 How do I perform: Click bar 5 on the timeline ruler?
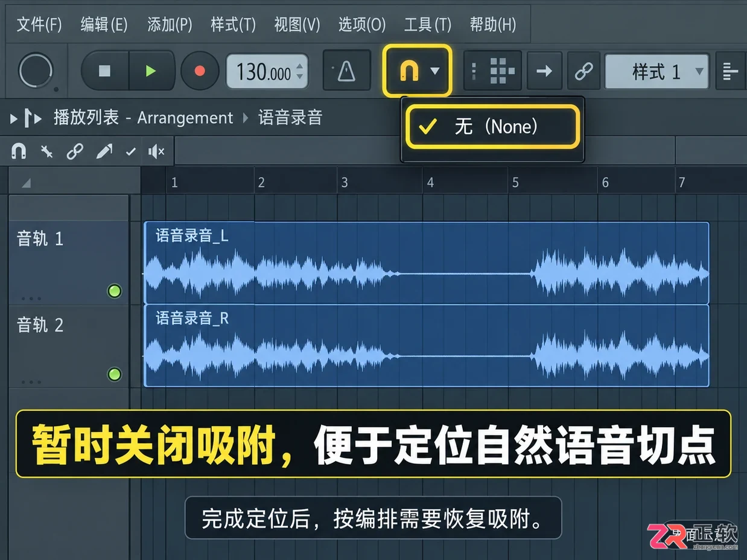coord(515,182)
